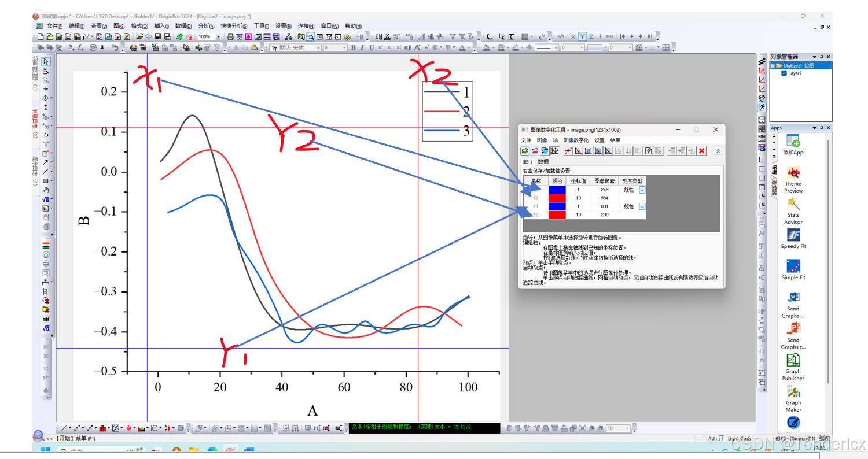Select the Y axis lock button in toolbar

click(583, 36)
